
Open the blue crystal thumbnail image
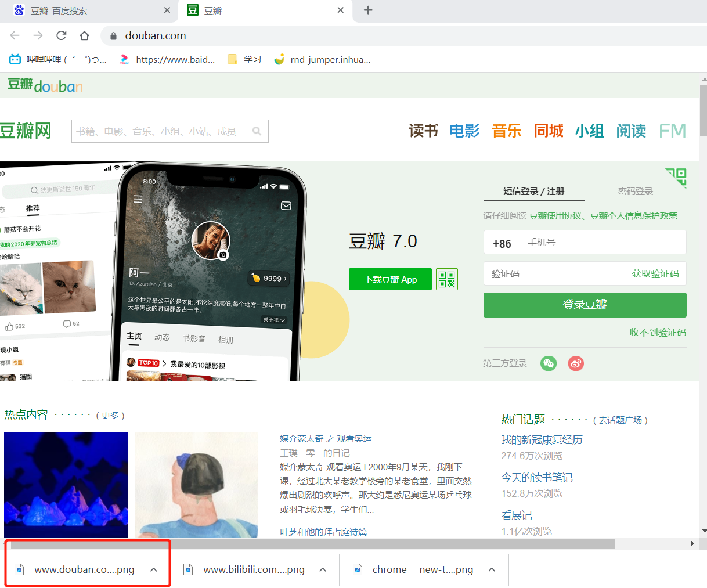[x=66, y=485]
